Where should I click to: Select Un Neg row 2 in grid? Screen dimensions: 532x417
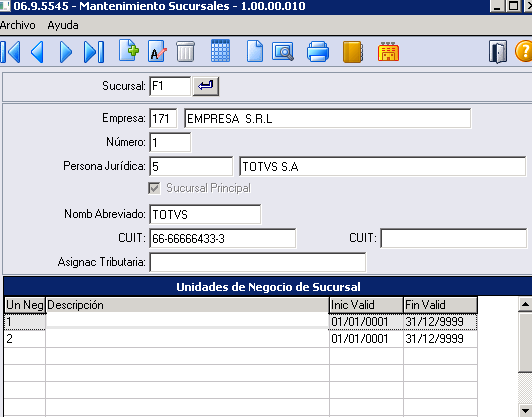pos(24,339)
